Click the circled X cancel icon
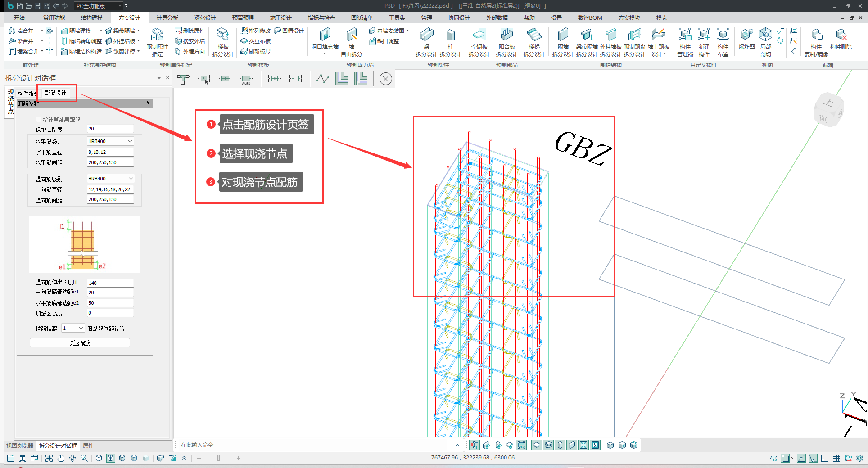The width and height of the screenshot is (868, 468). (x=385, y=79)
